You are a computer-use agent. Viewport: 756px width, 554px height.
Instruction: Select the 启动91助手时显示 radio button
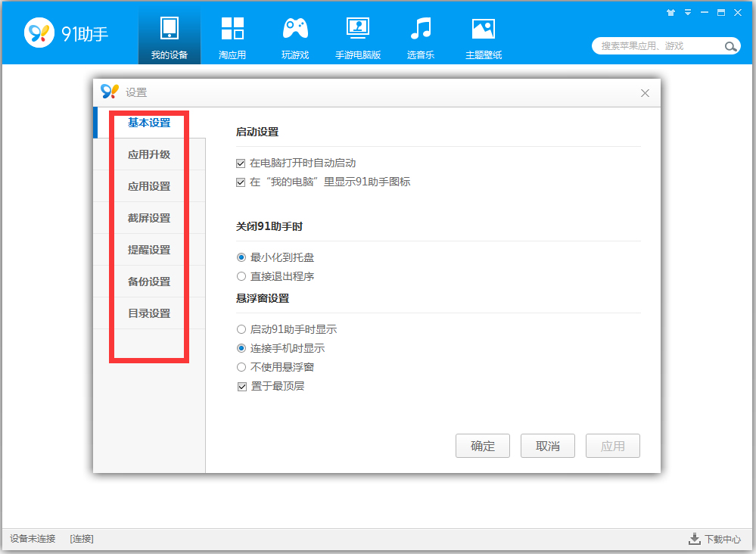point(240,328)
